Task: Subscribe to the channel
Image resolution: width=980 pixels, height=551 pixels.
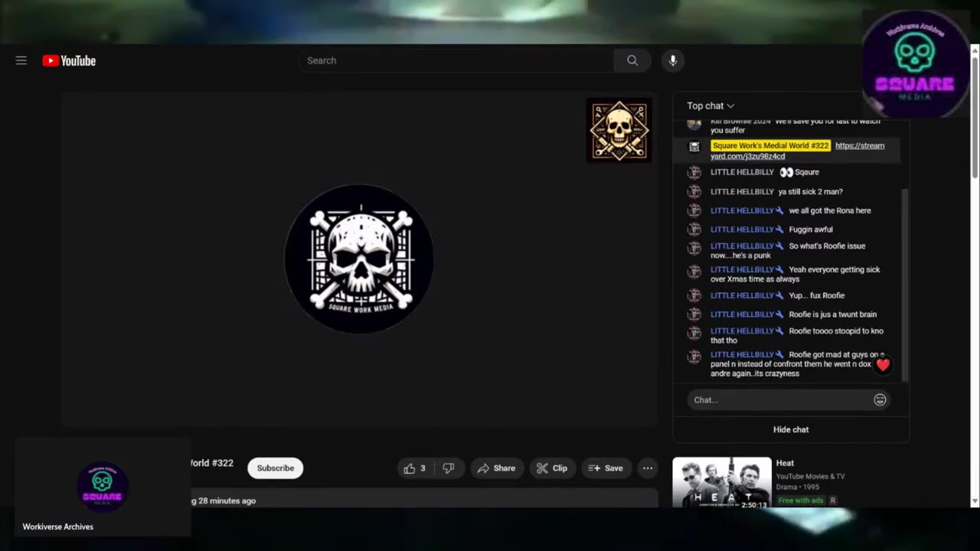Action: [x=276, y=468]
